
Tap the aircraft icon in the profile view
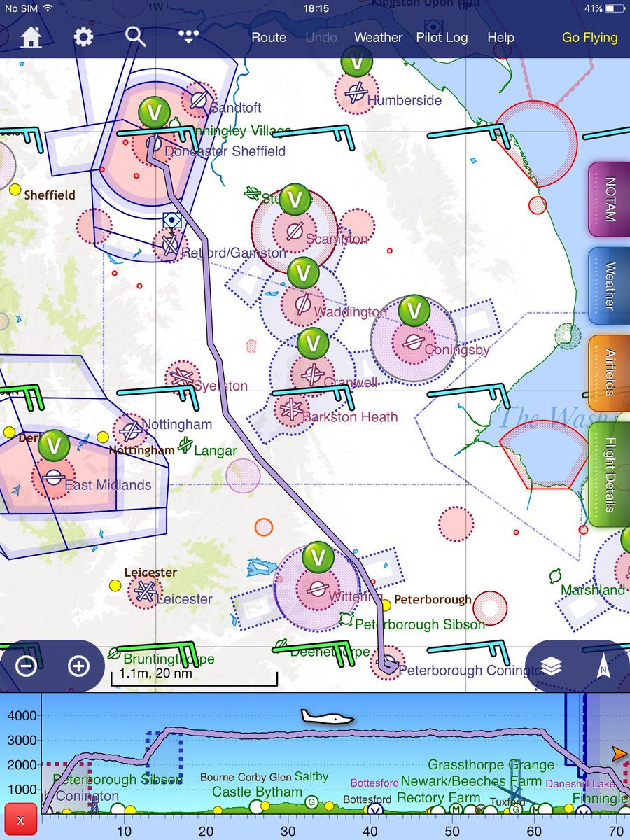point(327,717)
